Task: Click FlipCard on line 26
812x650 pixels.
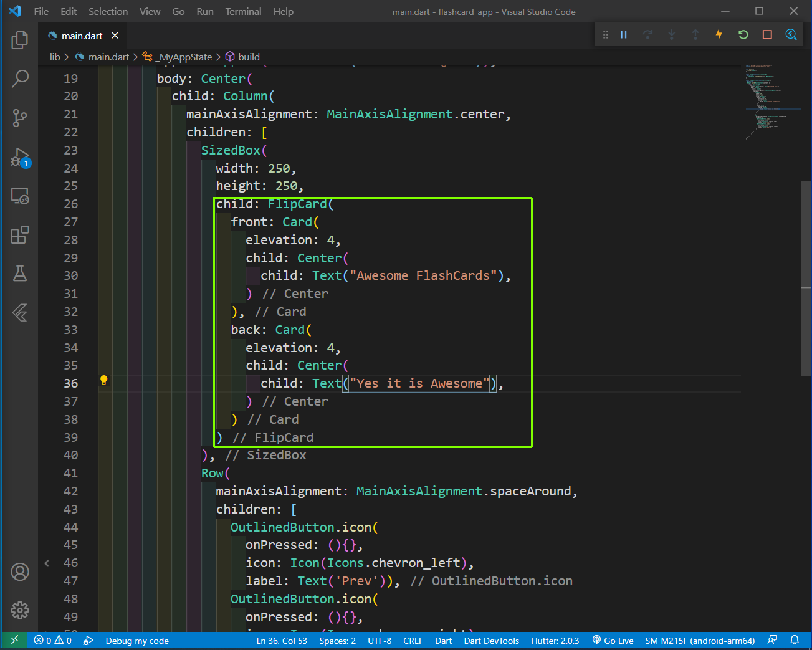Action: pos(297,204)
